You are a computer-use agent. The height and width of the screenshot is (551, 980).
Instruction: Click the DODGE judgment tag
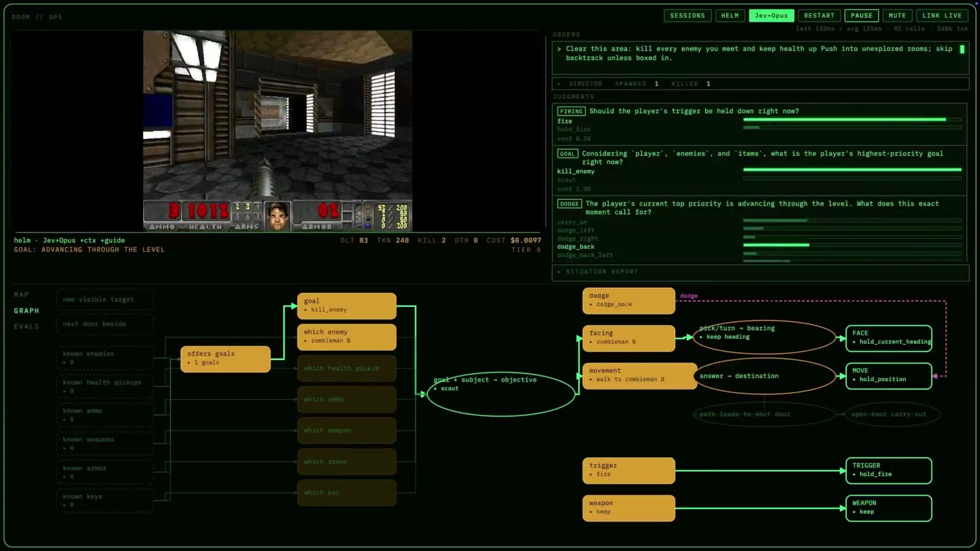(569, 204)
